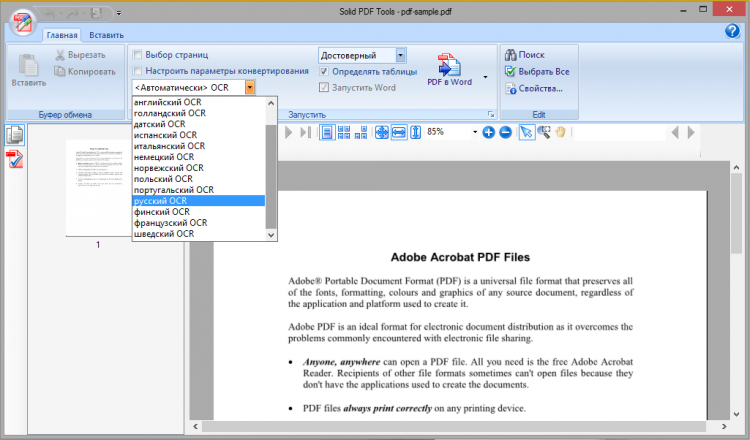The width and height of the screenshot is (750, 440).
Task: Select португальский OCR from the list
Action: click(x=199, y=190)
